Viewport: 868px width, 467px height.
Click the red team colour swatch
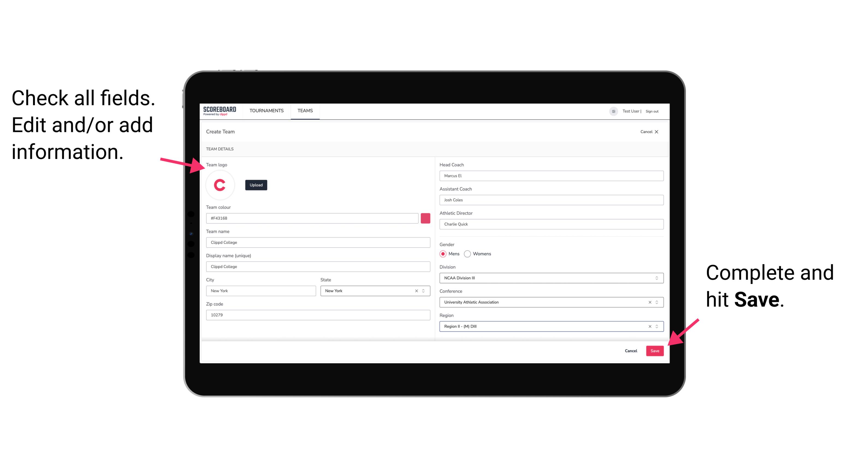425,218
